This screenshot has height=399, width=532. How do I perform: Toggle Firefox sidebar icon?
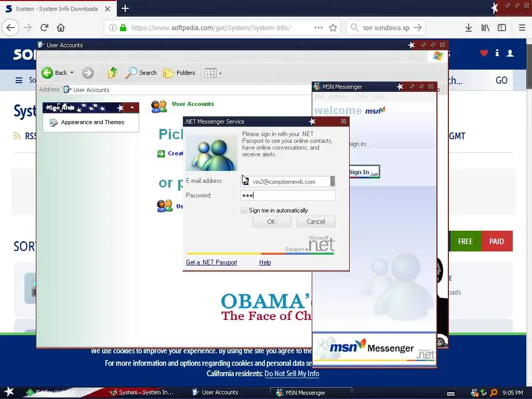tap(502, 28)
